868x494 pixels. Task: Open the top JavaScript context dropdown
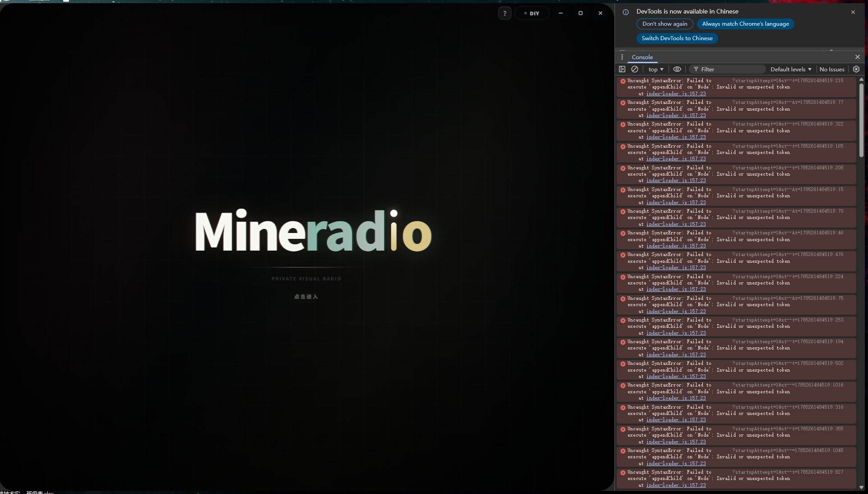656,69
